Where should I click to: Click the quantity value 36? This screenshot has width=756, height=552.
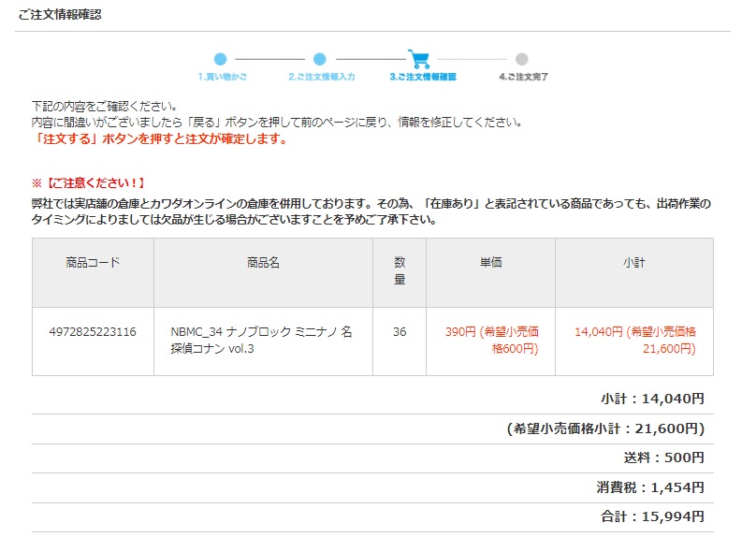400,332
